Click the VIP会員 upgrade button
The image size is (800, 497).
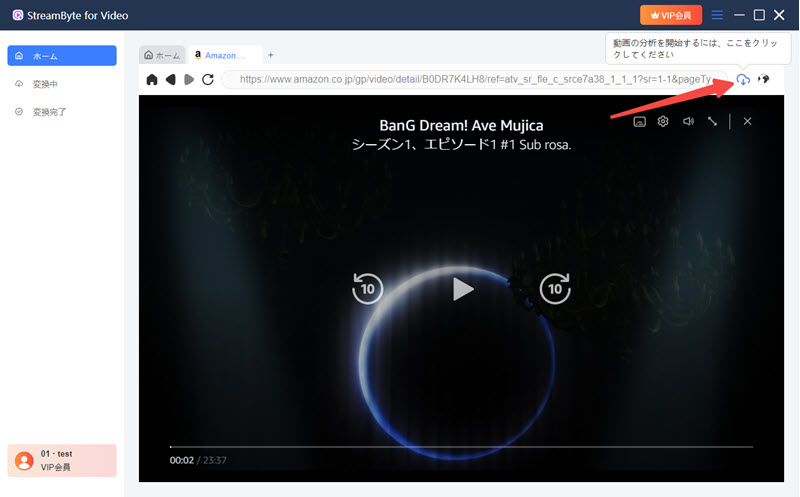pos(671,15)
